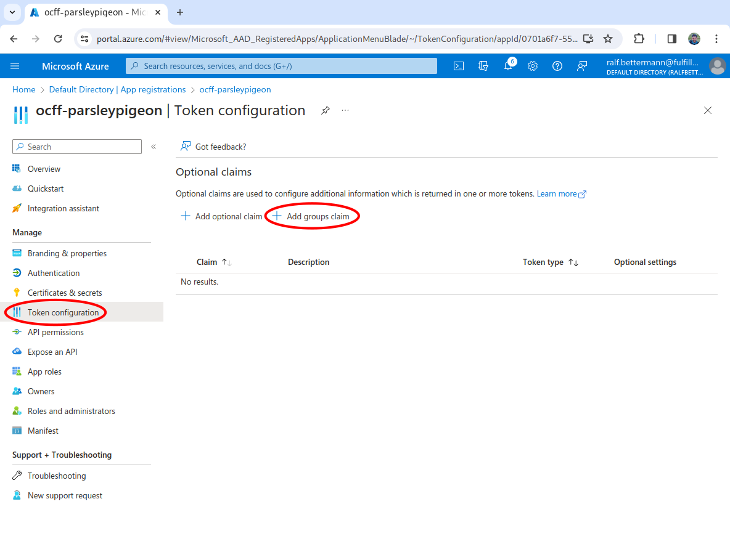Screen dimensions: 730x560
Task: Collapse the left navigation with the double chevron
Action: point(154,147)
